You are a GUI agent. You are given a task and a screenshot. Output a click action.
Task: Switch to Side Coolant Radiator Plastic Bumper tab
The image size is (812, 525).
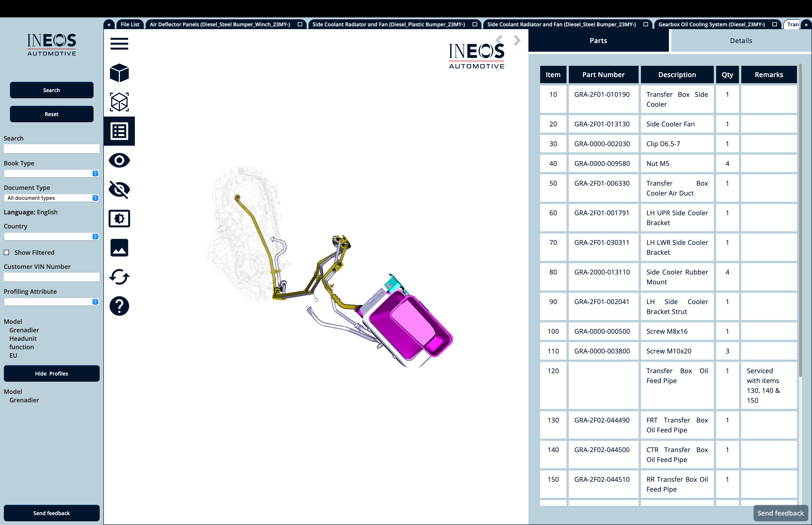pyautogui.click(x=388, y=24)
